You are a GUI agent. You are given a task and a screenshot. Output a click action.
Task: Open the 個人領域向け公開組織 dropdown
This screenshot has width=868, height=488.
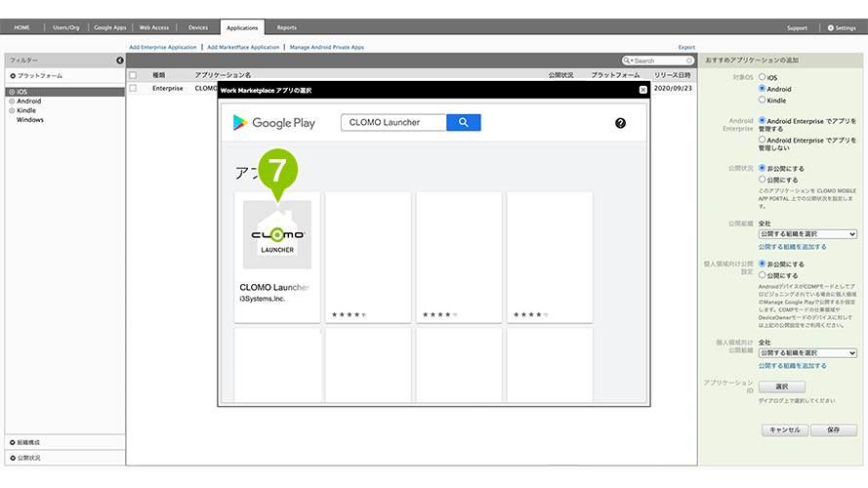pos(807,353)
